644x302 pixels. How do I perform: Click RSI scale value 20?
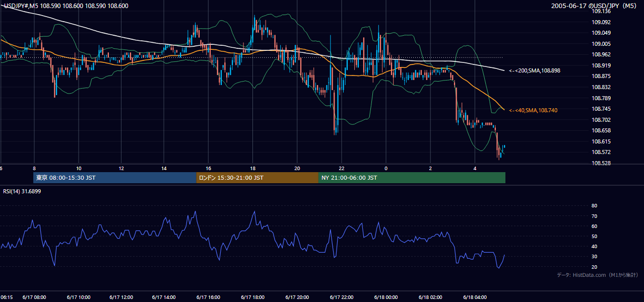(x=594, y=267)
